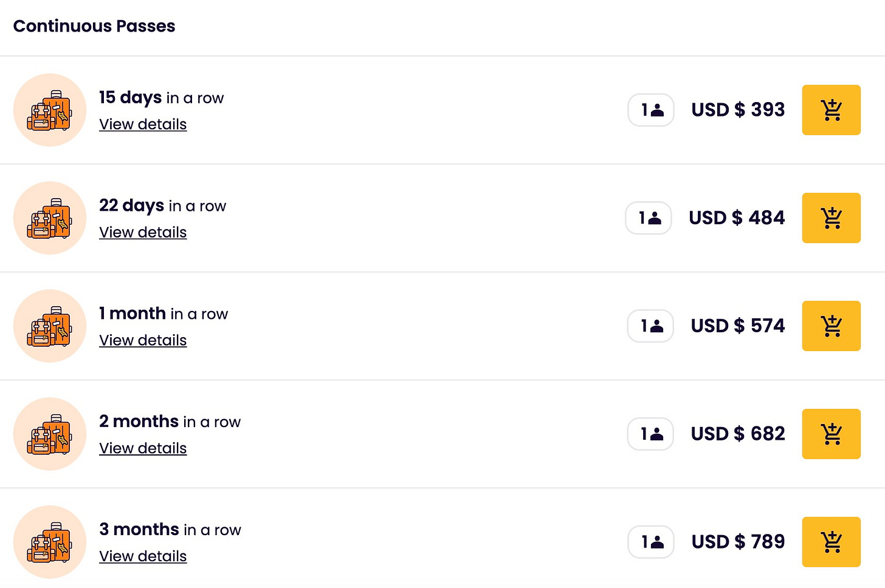View details of the 2 months pass
Viewport: 885px width, 588px height.
(143, 448)
